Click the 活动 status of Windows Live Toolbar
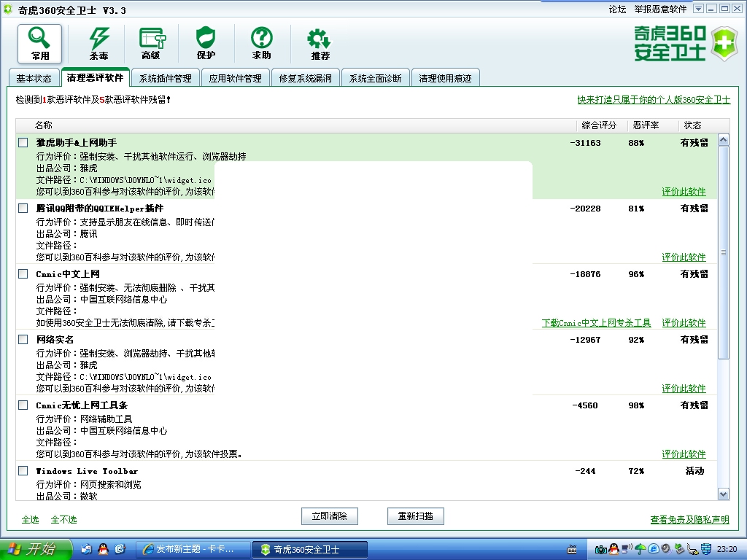The width and height of the screenshot is (747, 560). (x=694, y=471)
